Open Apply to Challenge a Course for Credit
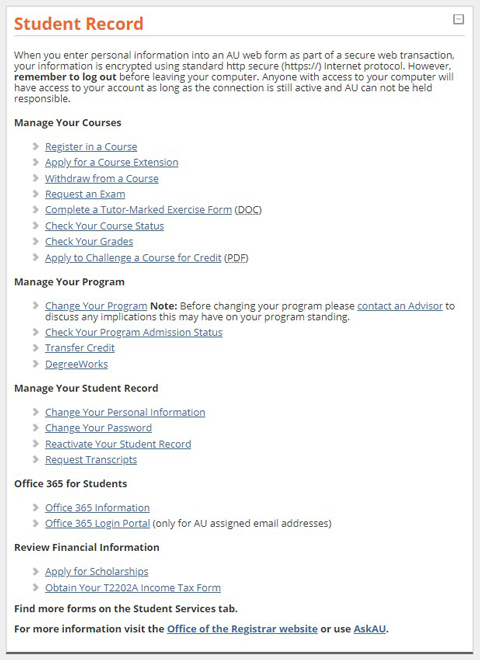Image resolution: width=480 pixels, height=660 pixels. 133,258
